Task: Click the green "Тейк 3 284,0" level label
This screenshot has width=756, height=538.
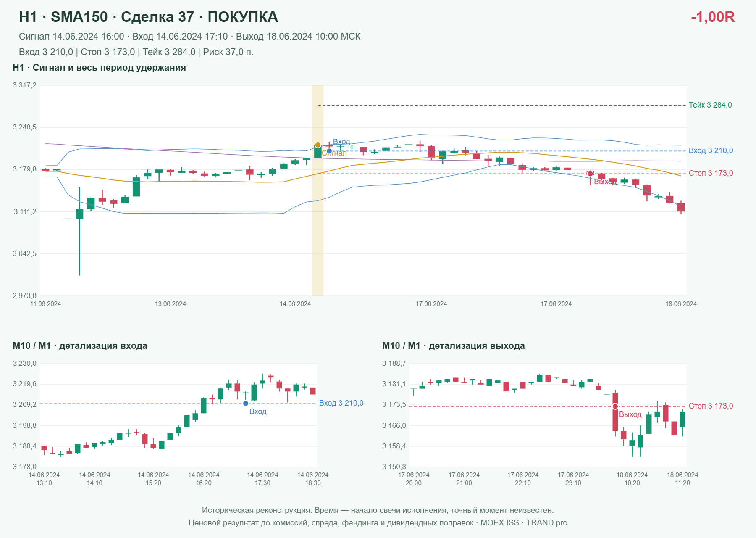Action: click(710, 105)
